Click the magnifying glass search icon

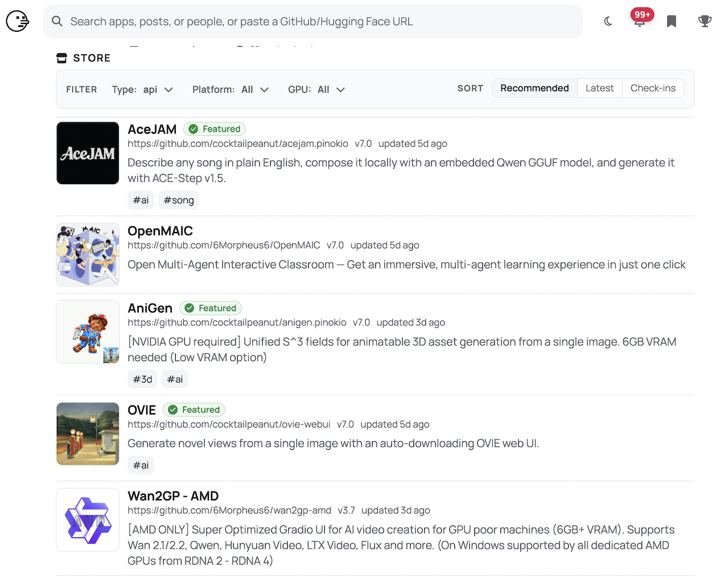[57, 22]
